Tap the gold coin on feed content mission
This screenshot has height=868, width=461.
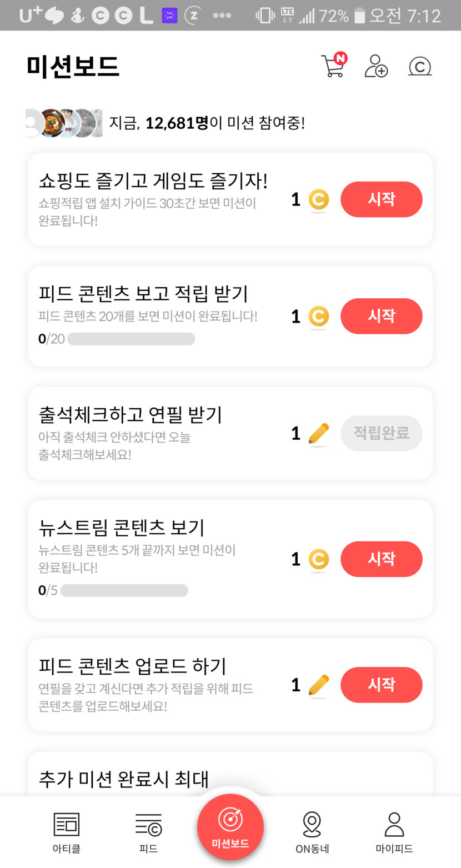point(318,317)
